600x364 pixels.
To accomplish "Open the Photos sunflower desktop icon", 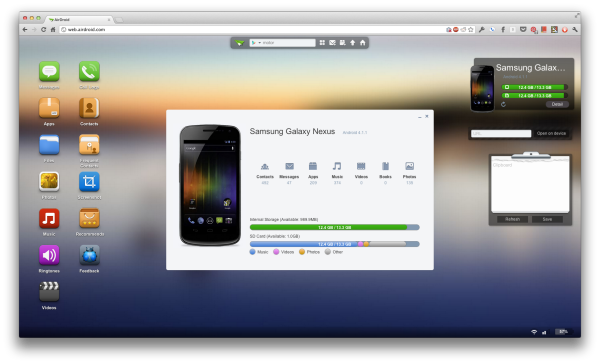I will pyautogui.click(x=49, y=181).
